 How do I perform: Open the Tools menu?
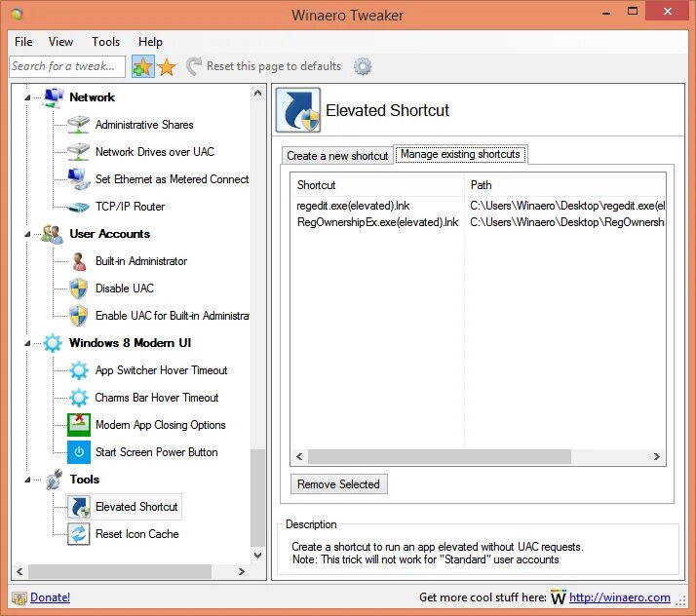tap(105, 42)
